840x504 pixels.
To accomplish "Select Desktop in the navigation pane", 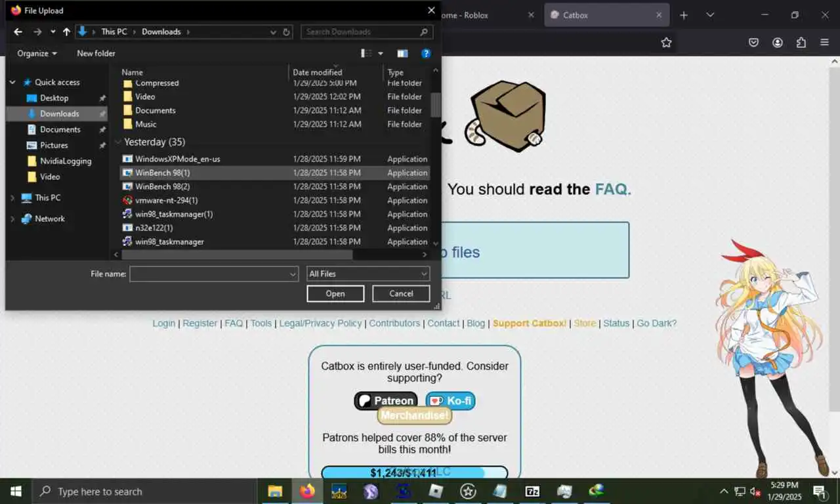I will point(54,98).
